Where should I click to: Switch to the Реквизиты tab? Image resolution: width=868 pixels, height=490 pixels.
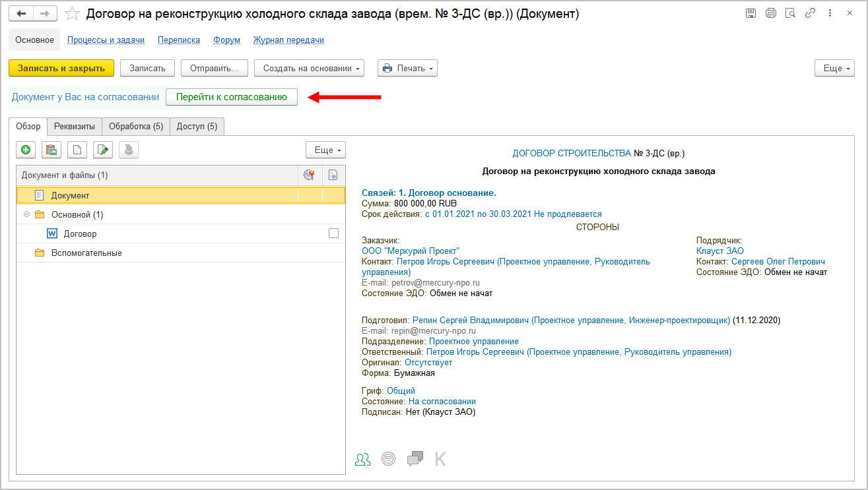74,126
